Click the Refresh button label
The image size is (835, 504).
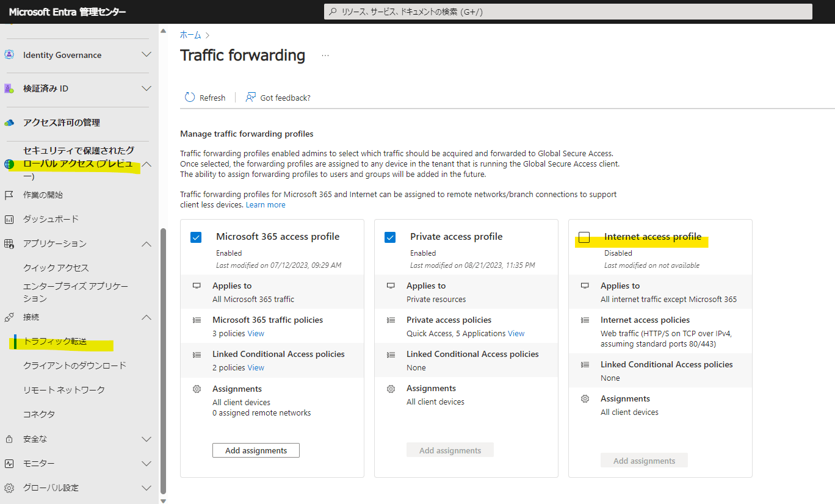(212, 98)
